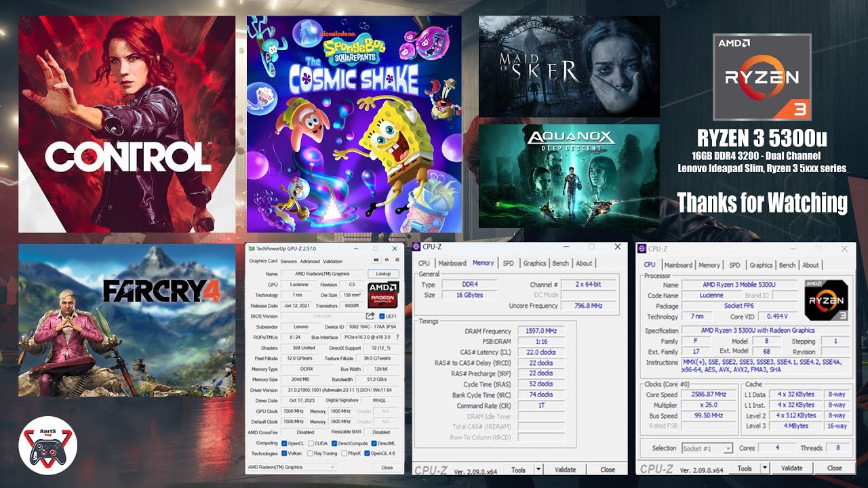Screen dimensions: 868x488
Task: Expand the Tools dropdown arrow in the CPU-Z processor window
Action: pos(765,468)
